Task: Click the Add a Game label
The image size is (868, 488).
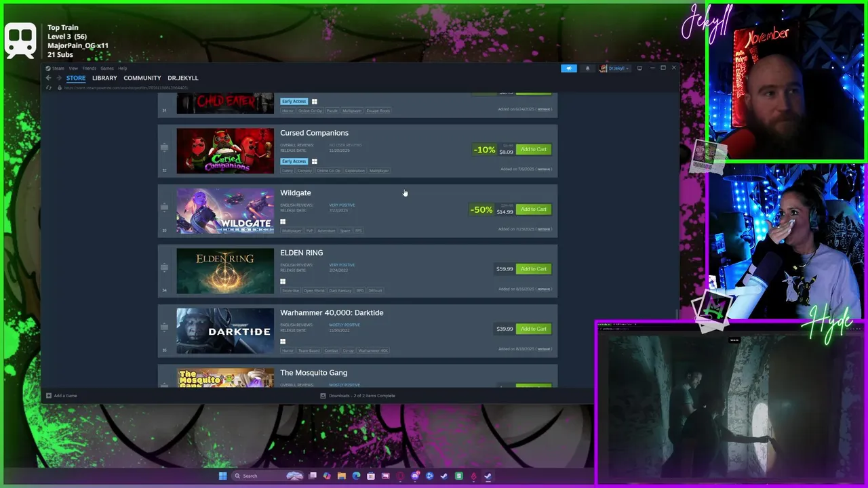Action: coord(65,396)
